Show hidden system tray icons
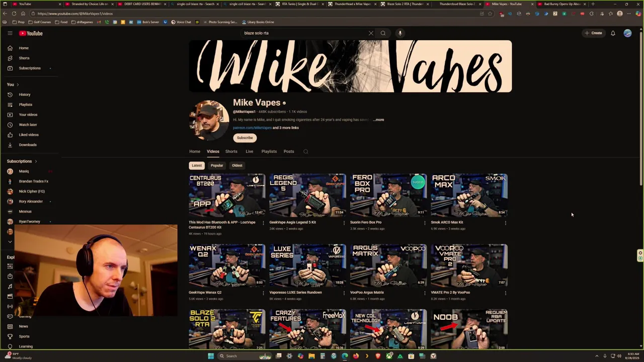Viewport: 644px width, 362px height. (x=597, y=356)
